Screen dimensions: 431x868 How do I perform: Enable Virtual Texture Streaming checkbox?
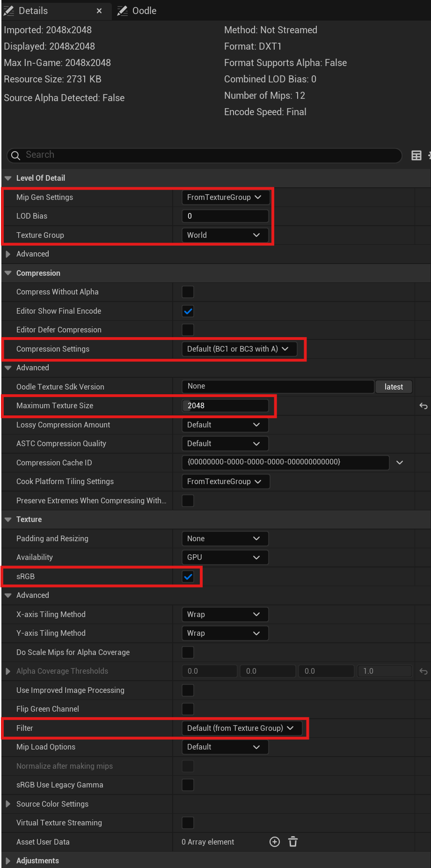pos(188,823)
